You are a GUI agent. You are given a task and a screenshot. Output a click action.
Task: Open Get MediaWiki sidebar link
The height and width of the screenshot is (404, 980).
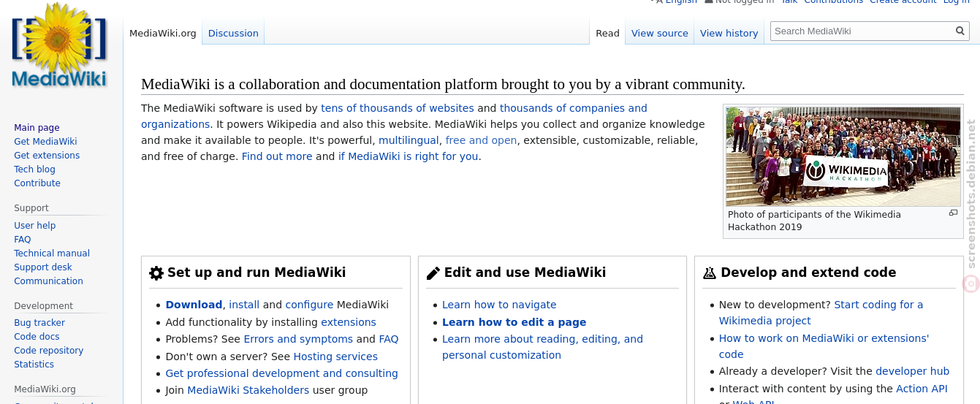pos(45,142)
